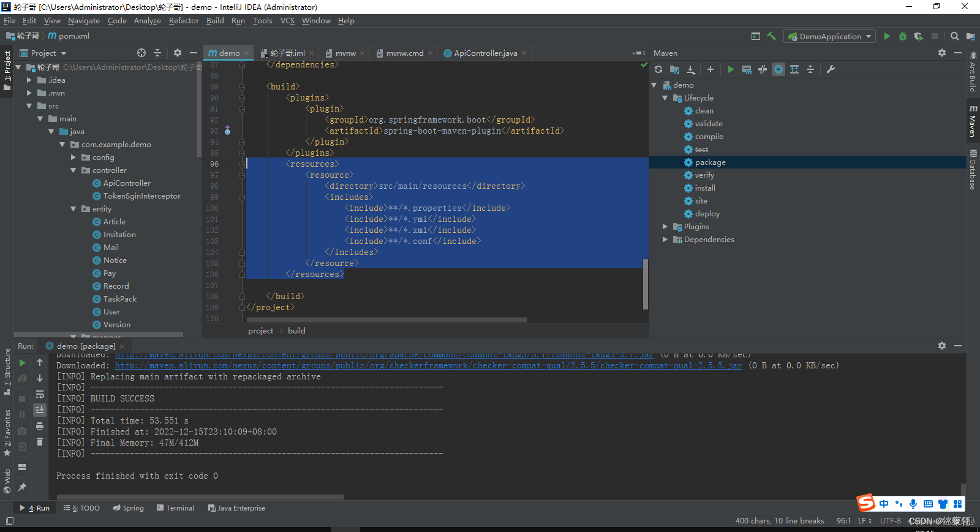Open the Build menu
This screenshot has height=532, width=980.
(x=215, y=21)
